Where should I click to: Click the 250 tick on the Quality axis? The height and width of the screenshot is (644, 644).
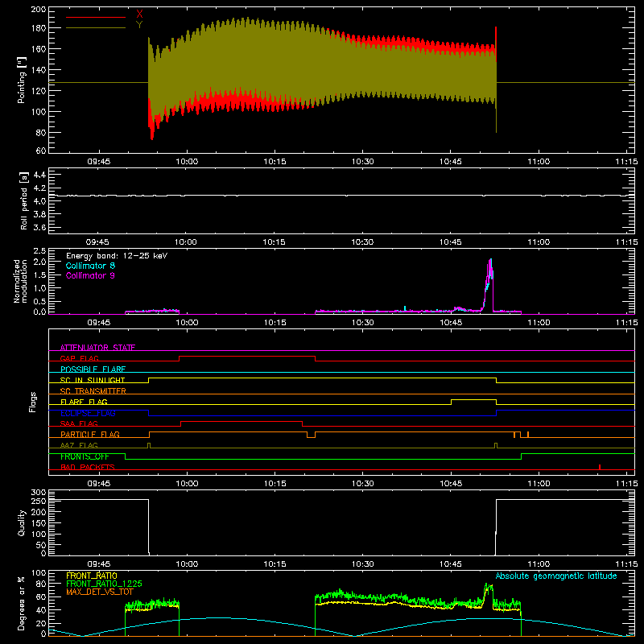coord(39,501)
